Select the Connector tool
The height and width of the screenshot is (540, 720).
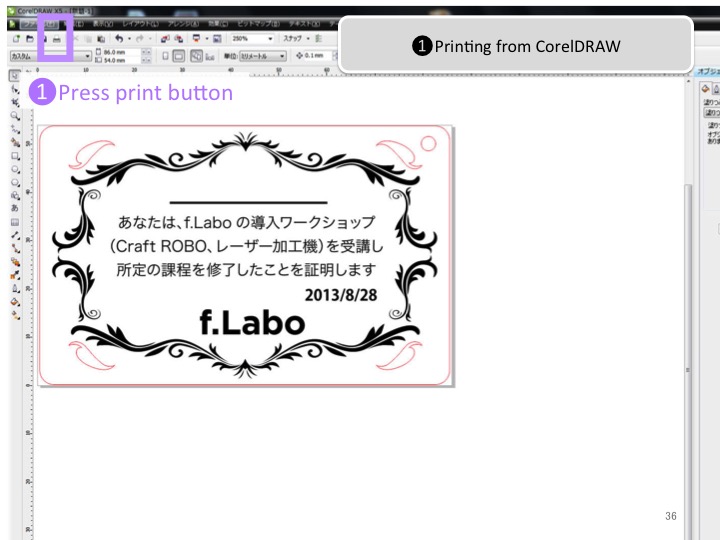(x=15, y=248)
